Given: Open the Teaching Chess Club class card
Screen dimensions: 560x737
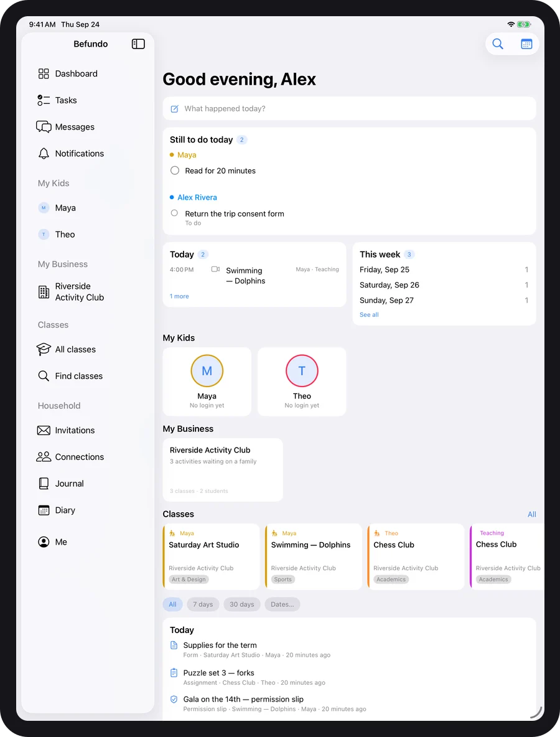Looking at the screenshot, I should point(507,556).
